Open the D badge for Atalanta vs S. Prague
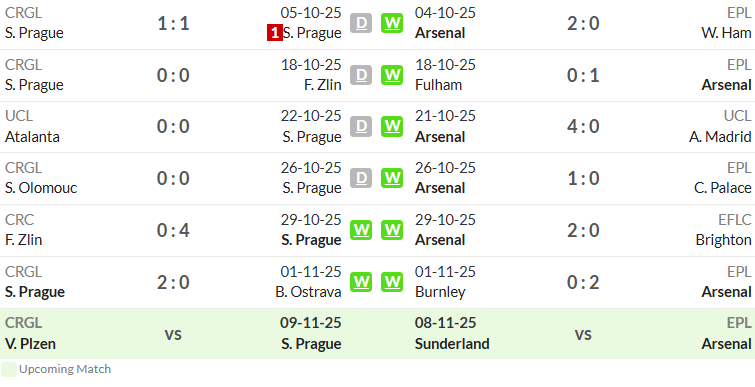This screenshot has height=387, width=755. 361,126
